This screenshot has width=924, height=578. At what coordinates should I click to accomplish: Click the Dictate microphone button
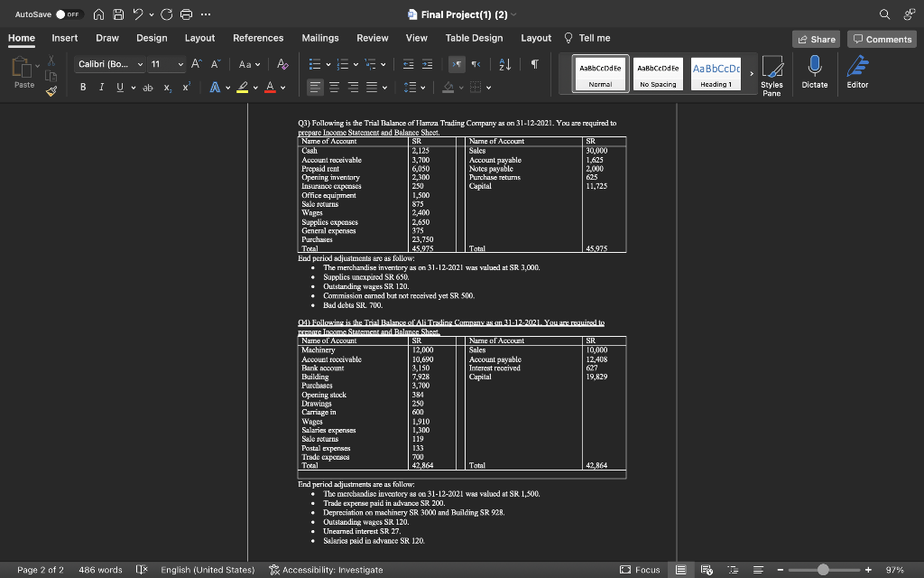[x=815, y=72]
